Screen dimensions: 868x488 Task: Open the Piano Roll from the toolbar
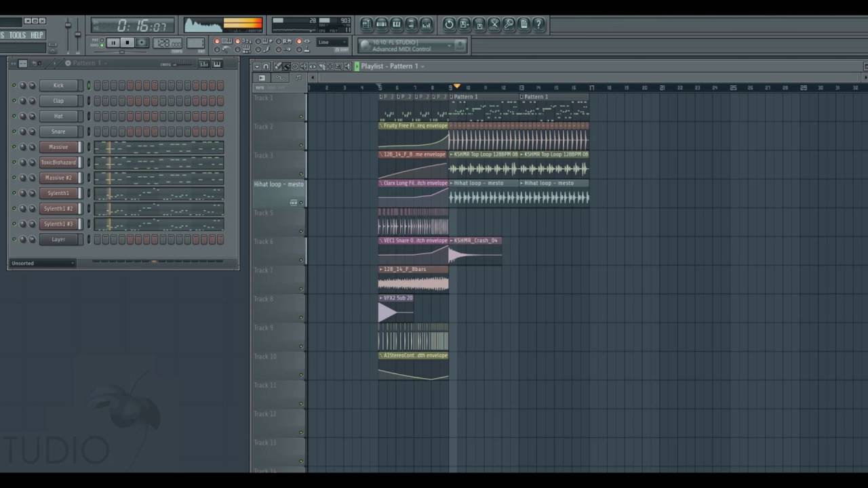coord(397,24)
